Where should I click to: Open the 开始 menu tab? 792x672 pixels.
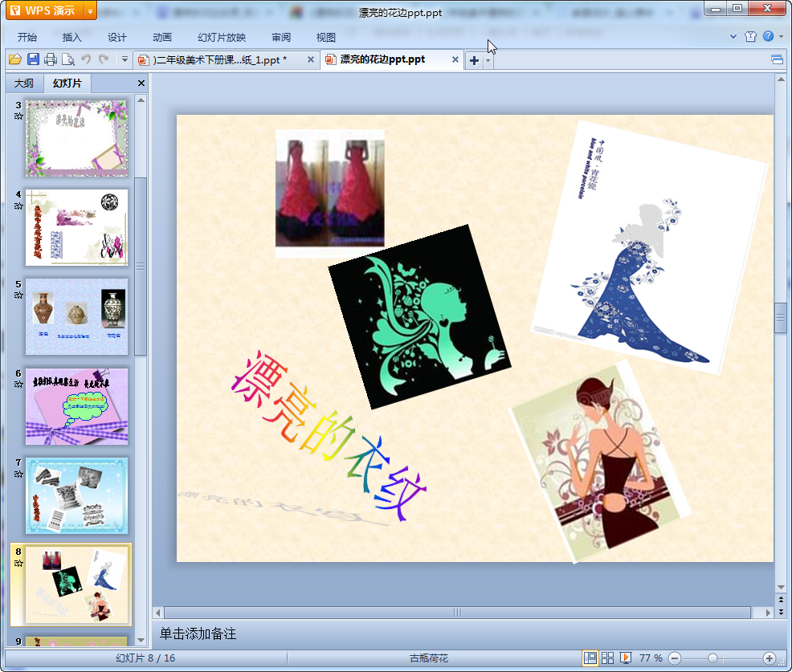[x=27, y=38]
